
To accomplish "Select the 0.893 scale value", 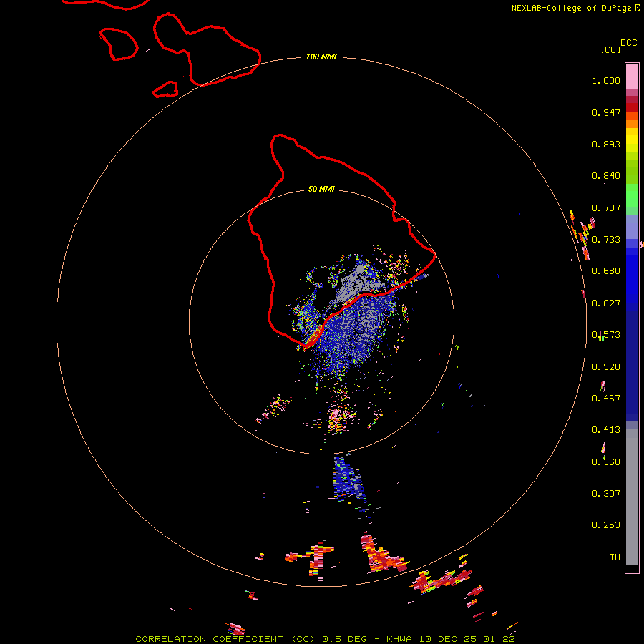I will click(x=606, y=144).
